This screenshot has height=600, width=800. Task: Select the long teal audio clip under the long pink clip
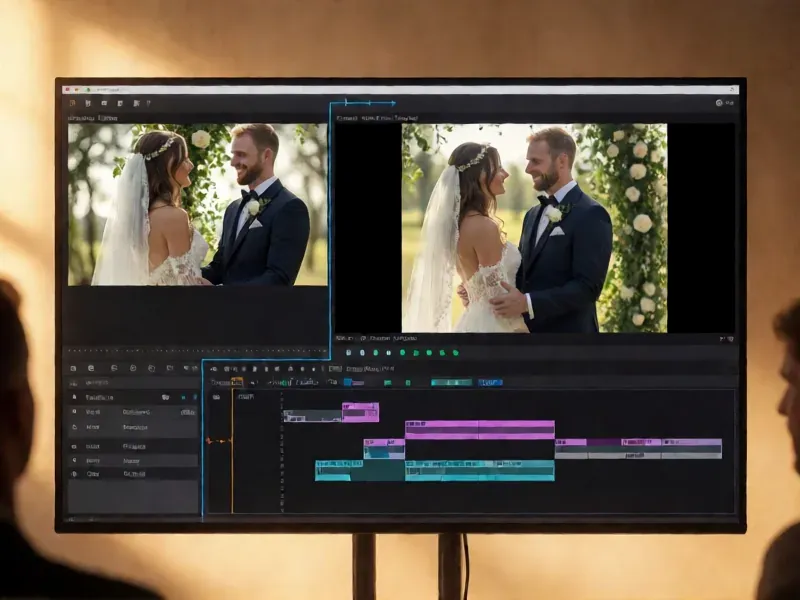pyautogui.click(x=480, y=470)
